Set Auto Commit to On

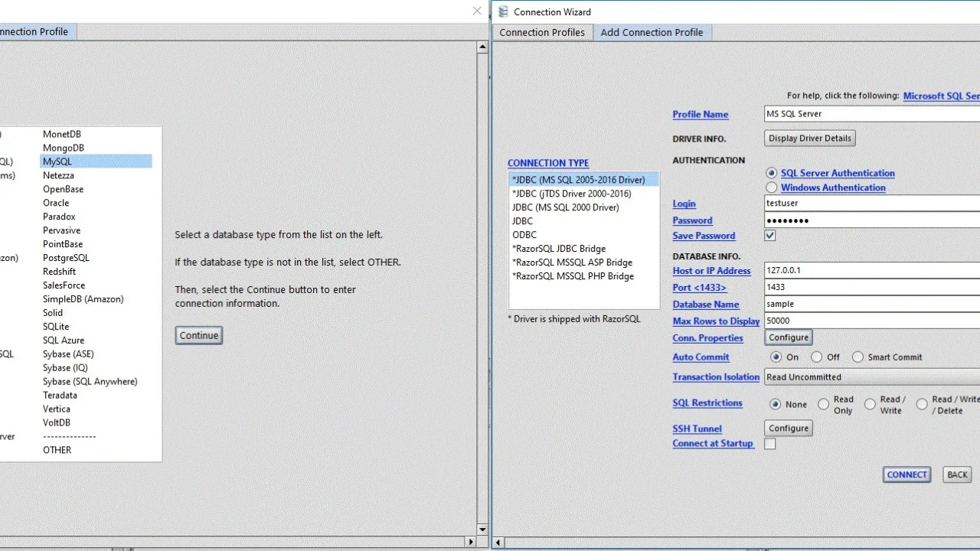pos(776,357)
